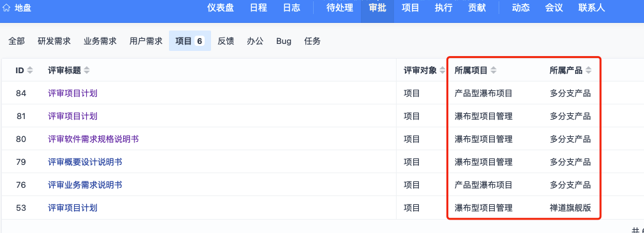The image size is (644, 233).
Task: Select the 反馈 tab
Action: point(226,41)
